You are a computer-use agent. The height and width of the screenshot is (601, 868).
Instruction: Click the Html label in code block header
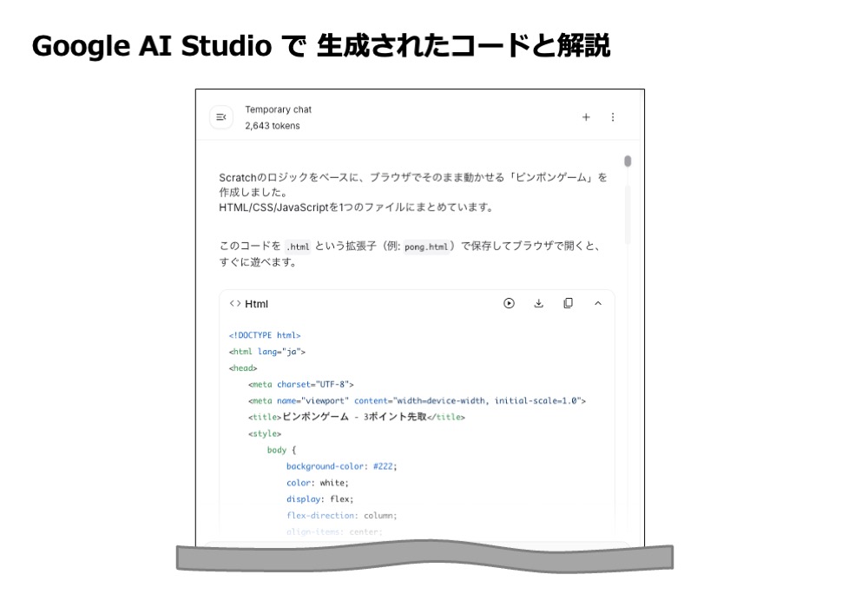[257, 304]
